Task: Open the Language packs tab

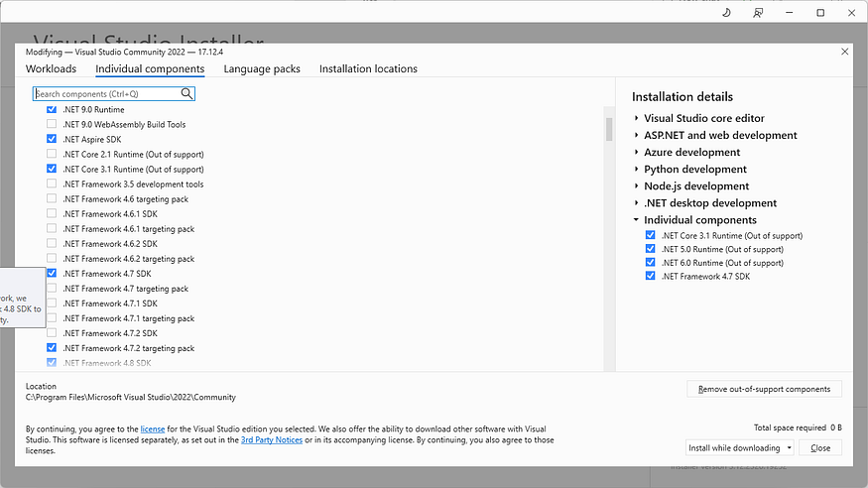Action: click(x=262, y=68)
